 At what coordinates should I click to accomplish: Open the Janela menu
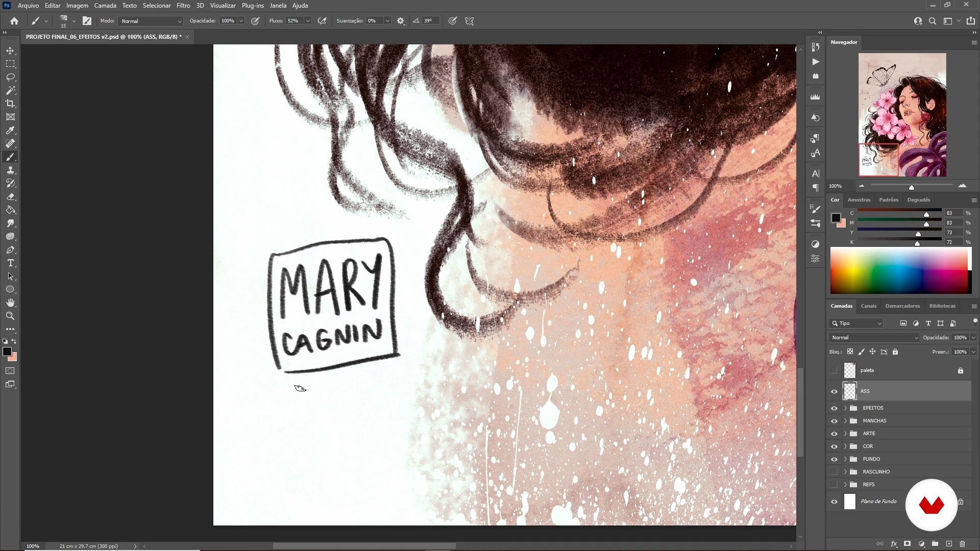(x=278, y=6)
